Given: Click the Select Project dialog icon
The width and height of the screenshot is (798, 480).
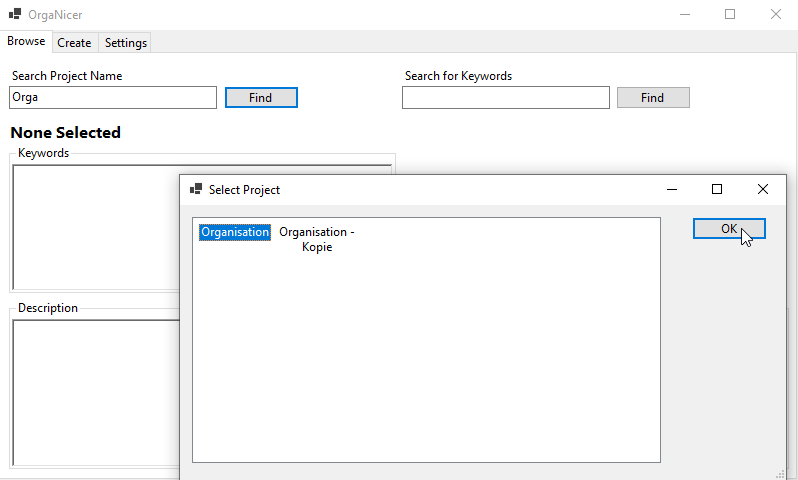Looking at the screenshot, I should (x=196, y=189).
